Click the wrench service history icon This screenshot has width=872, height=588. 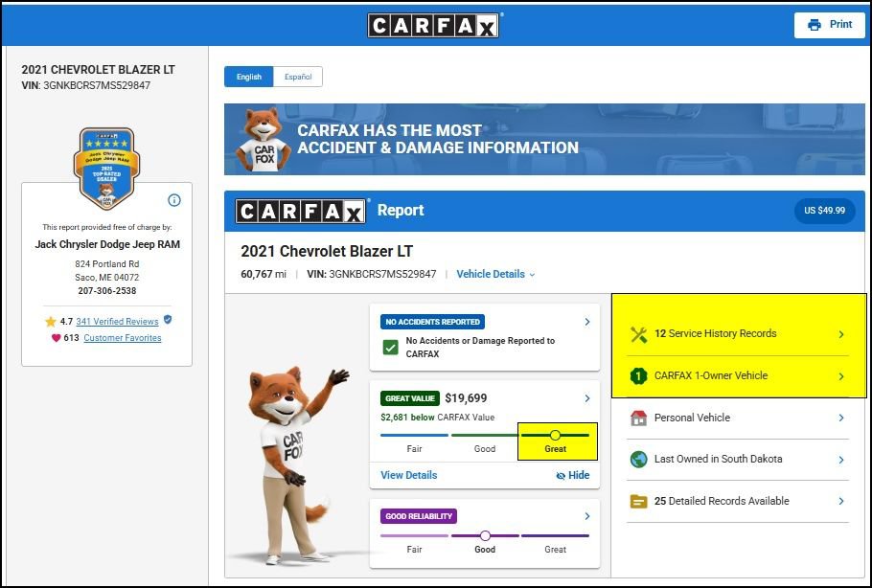[x=638, y=334]
